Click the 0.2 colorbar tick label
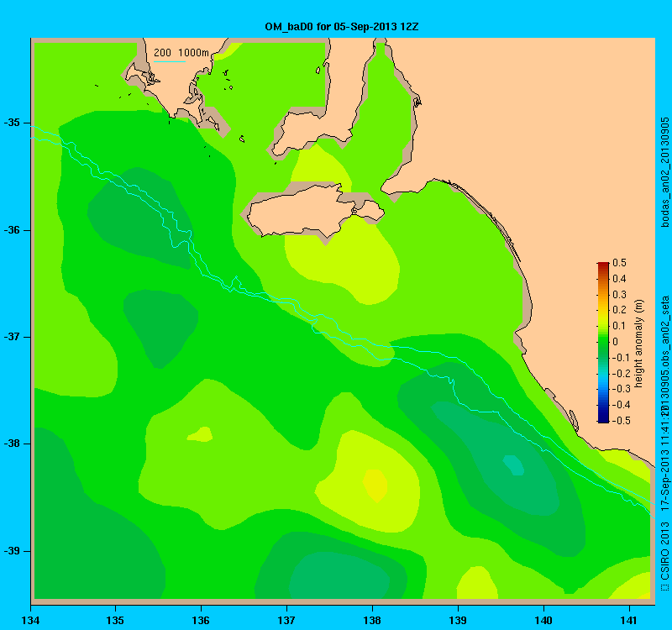Image resolution: width=672 pixels, height=630 pixels. 619,310
